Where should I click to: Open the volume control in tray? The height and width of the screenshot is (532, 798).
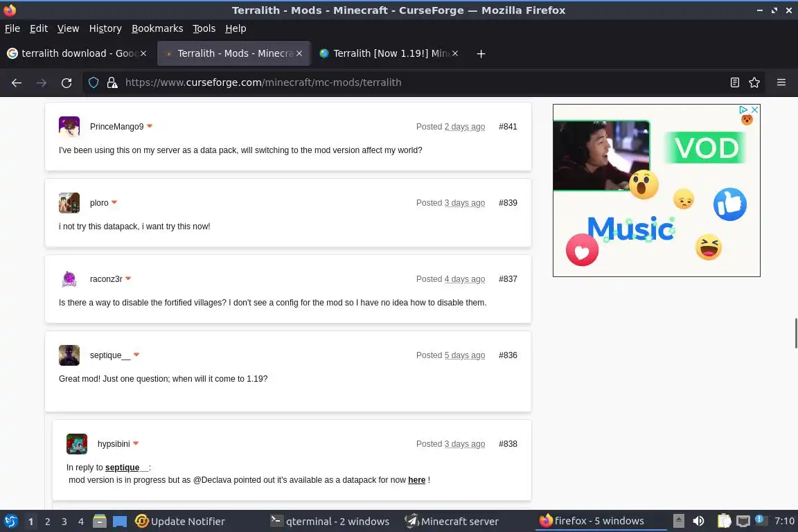pyautogui.click(x=699, y=521)
